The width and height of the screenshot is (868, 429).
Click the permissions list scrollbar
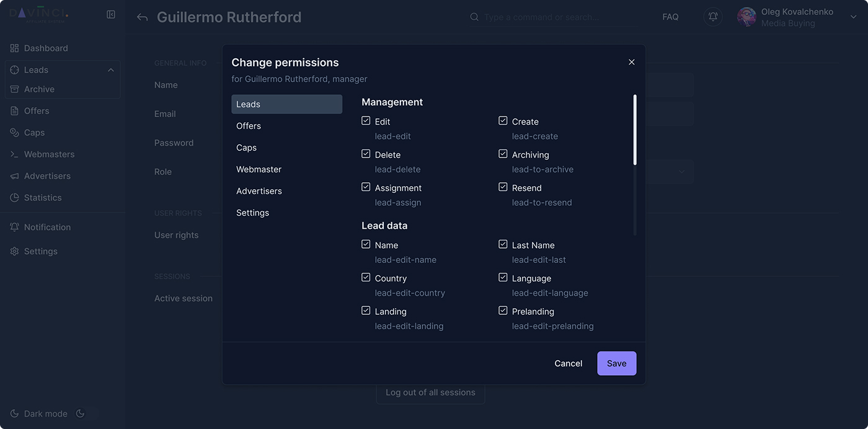(x=634, y=130)
